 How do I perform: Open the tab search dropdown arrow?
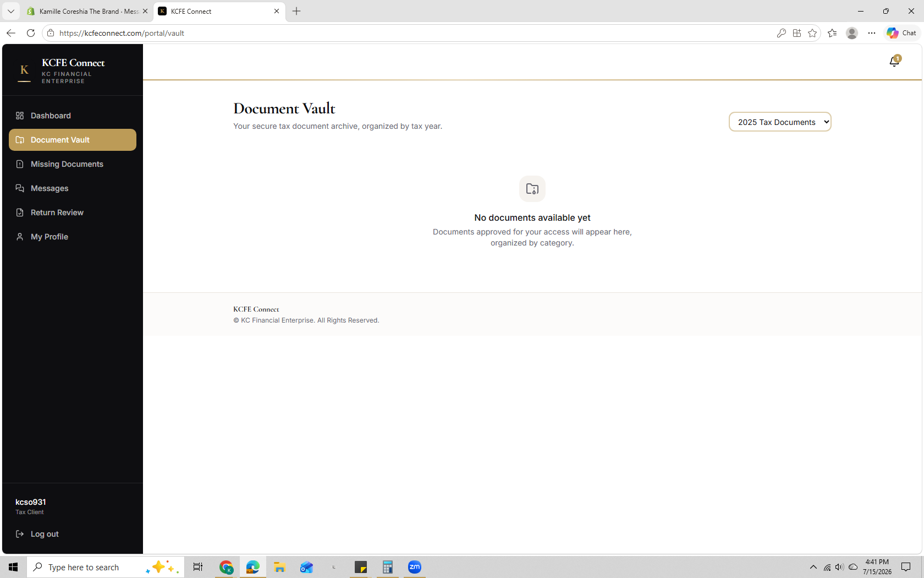tap(11, 11)
